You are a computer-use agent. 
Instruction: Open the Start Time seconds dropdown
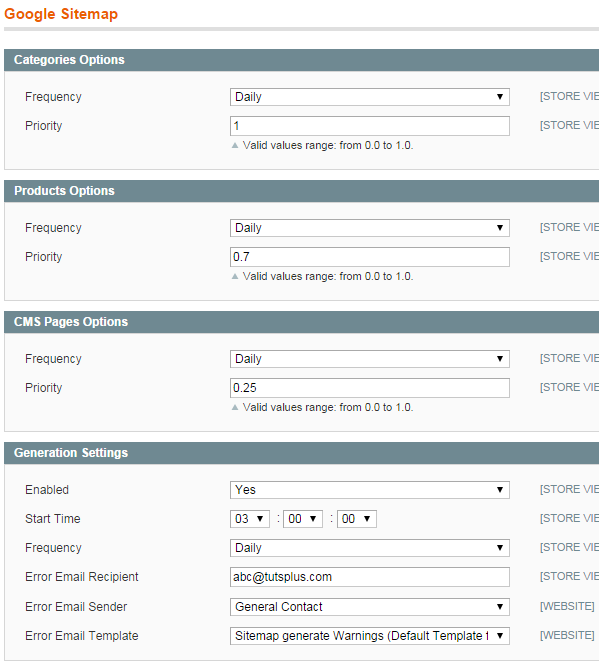pyautogui.click(x=356, y=519)
